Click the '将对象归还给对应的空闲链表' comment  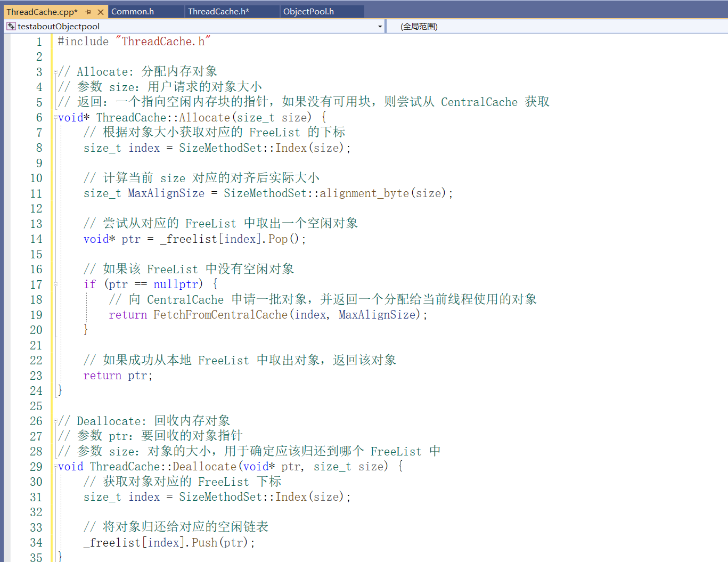176,527
